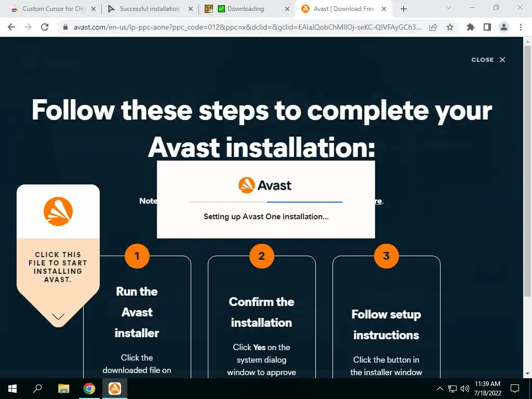Open File Explorer from the taskbar
The width and height of the screenshot is (532, 399).
pyautogui.click(x=63, y=389)
